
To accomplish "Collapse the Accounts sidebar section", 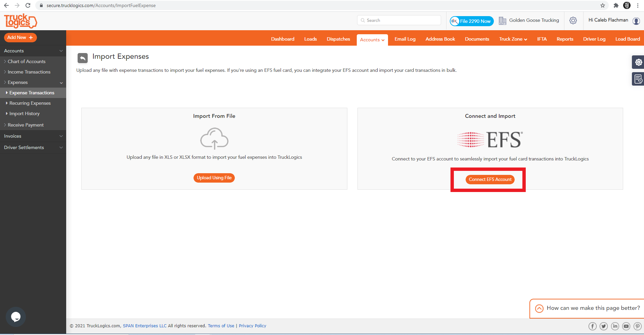I will click(x=61, y=51).
